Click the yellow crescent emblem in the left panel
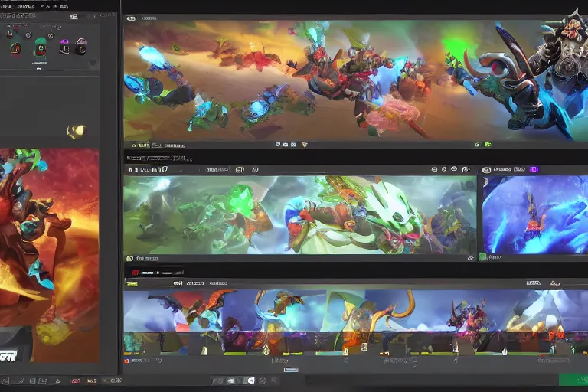 click(76, 131)
